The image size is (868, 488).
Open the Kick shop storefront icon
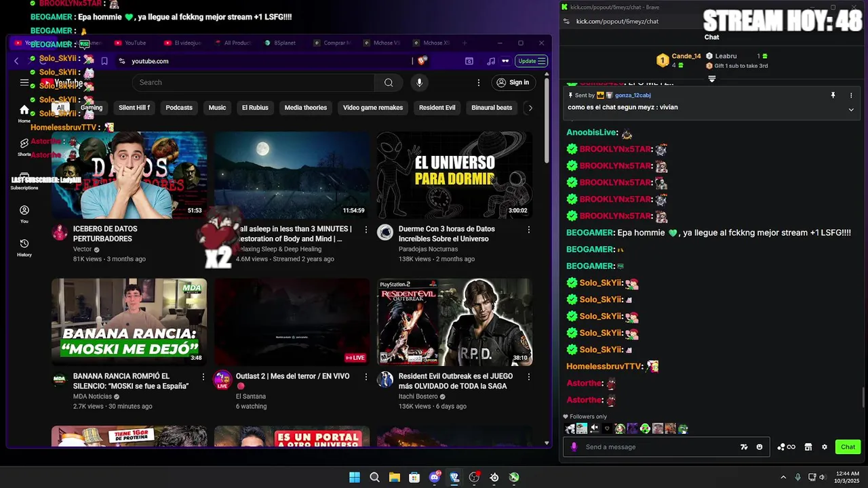point(808,447)
